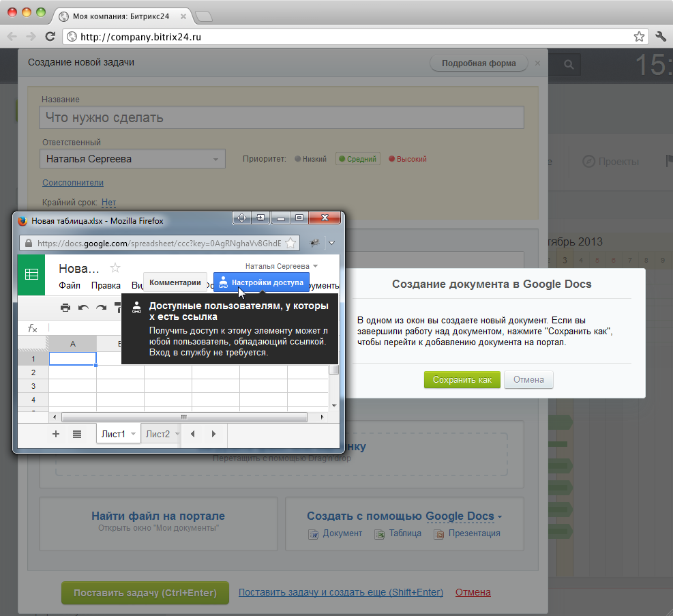Click the blue Настройки доступа button

(261, 282)
